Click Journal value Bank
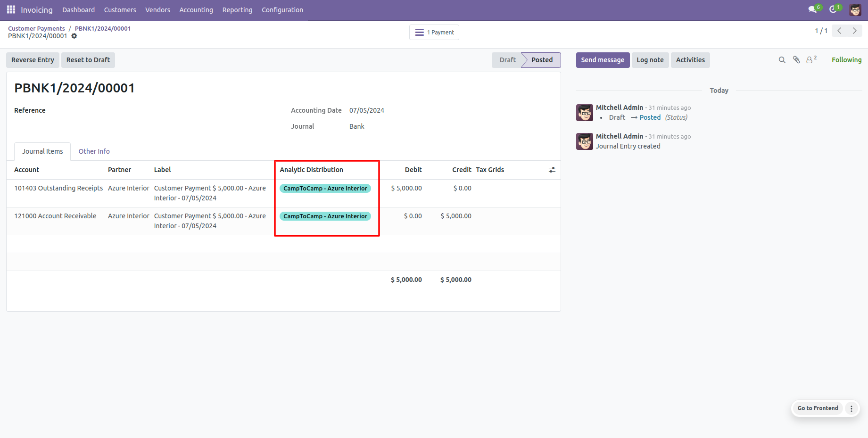This screenshot has height=438, width=868. click(x=356, y=126)
